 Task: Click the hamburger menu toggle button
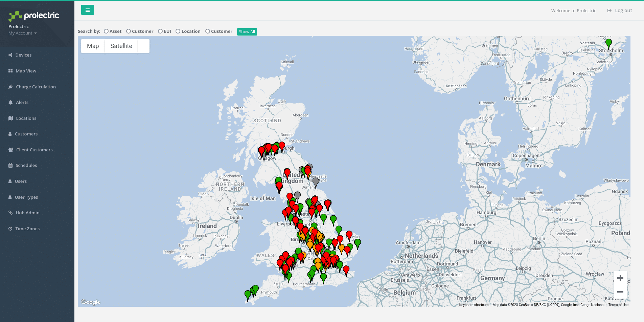87,10
